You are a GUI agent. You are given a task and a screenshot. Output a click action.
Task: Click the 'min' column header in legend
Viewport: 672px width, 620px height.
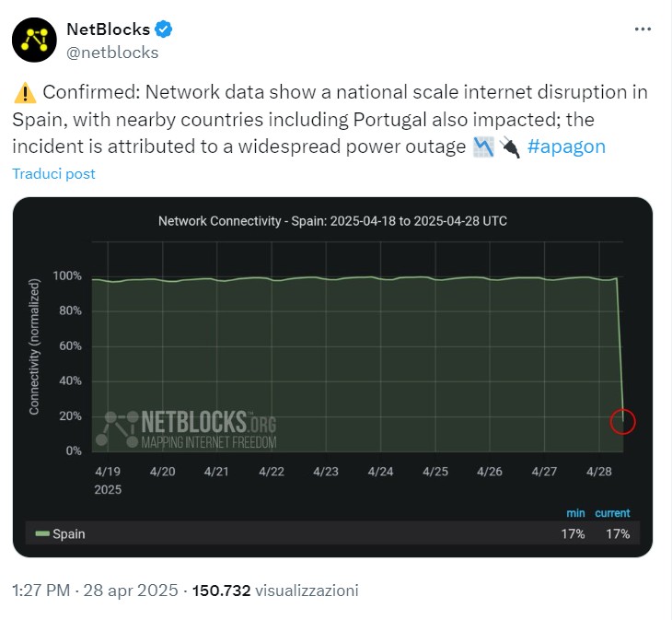point(575,512)
